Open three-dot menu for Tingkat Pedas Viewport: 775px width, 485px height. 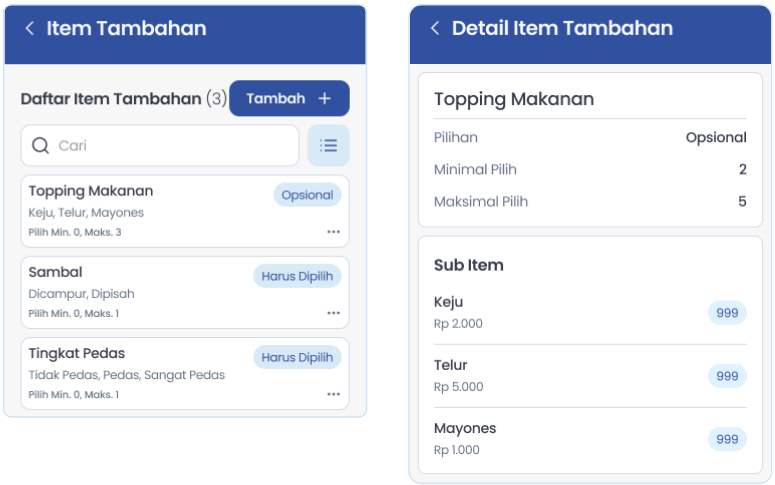click(334, 394)
